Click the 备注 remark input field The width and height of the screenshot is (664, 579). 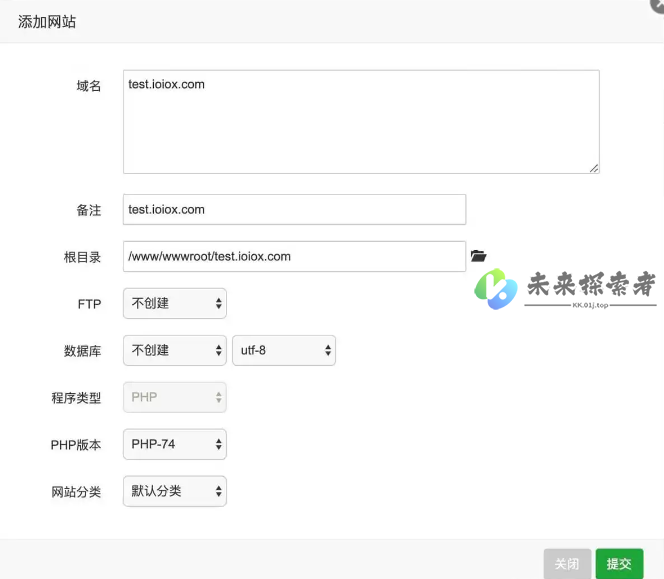(294, 210)
